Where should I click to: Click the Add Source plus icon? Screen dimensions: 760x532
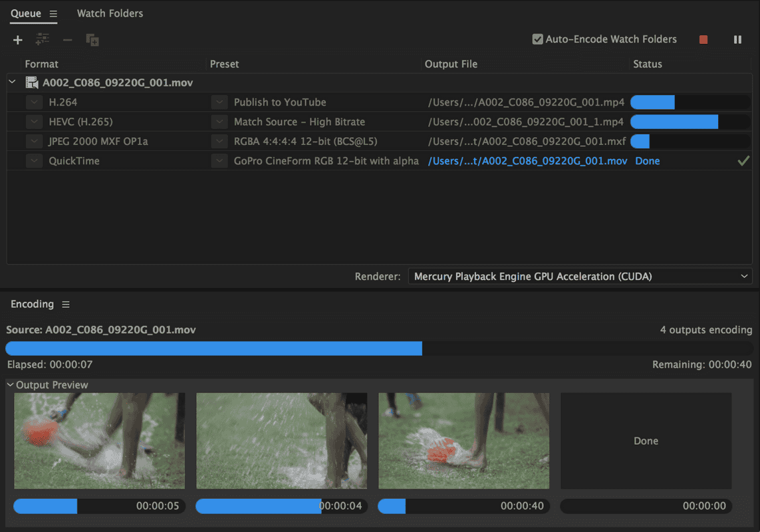click(18, 40)
